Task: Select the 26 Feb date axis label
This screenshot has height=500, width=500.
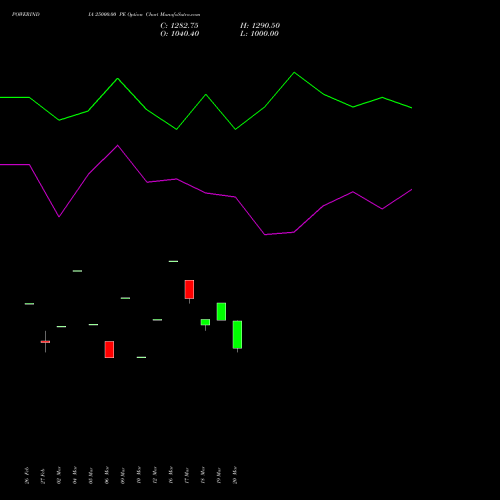Action: [x=27, y=475]
